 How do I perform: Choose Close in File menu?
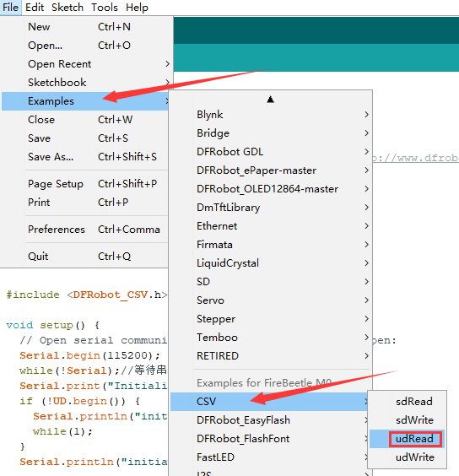pos(85,120)
